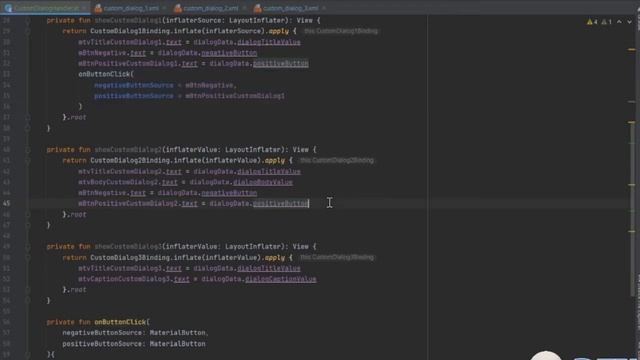Click mtvBodyCustomDialog2 on line 43

pos(118,182)
